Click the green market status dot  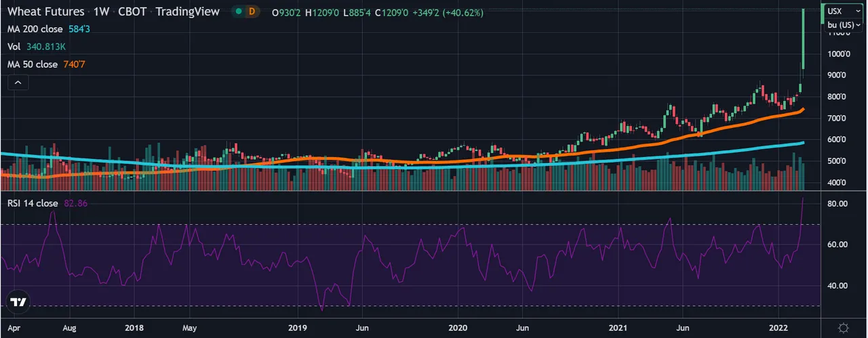(238, 12)
